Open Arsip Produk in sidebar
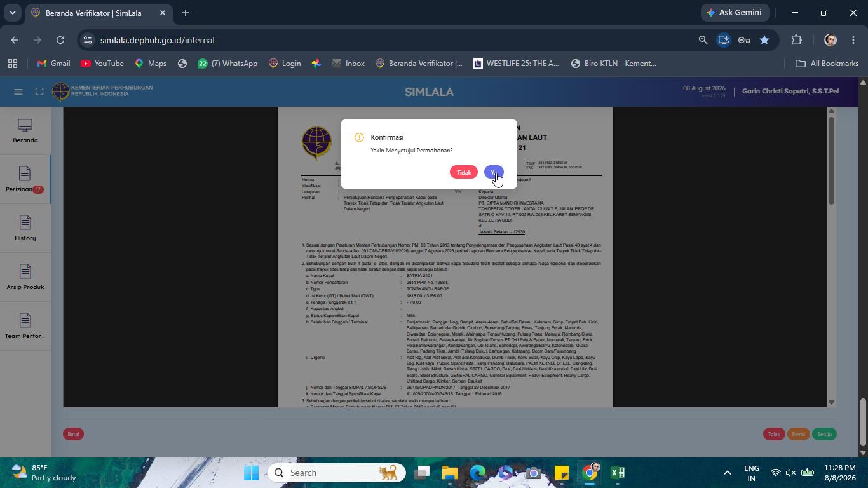Image resolution: width=868 pixels, height=488 pixels. [25, 278]
